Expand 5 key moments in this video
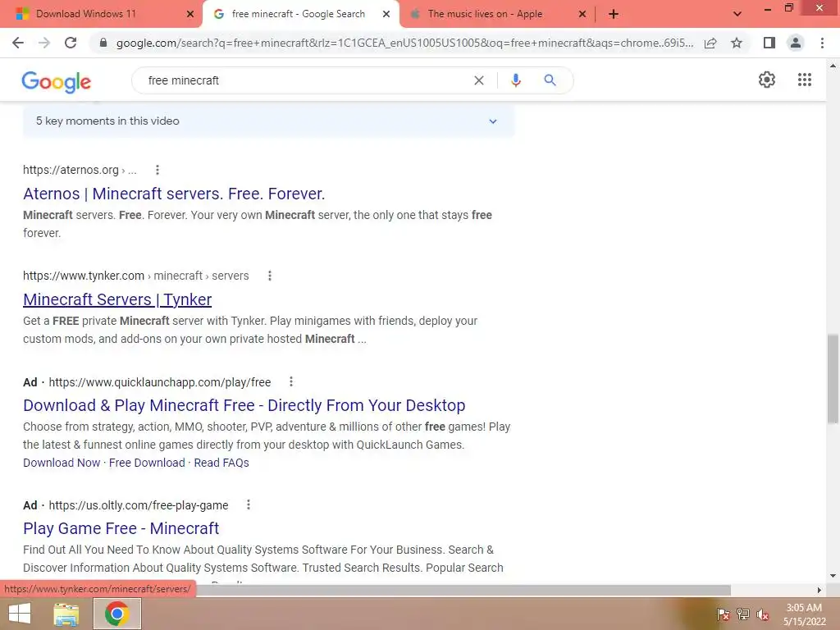 (268, 121)
